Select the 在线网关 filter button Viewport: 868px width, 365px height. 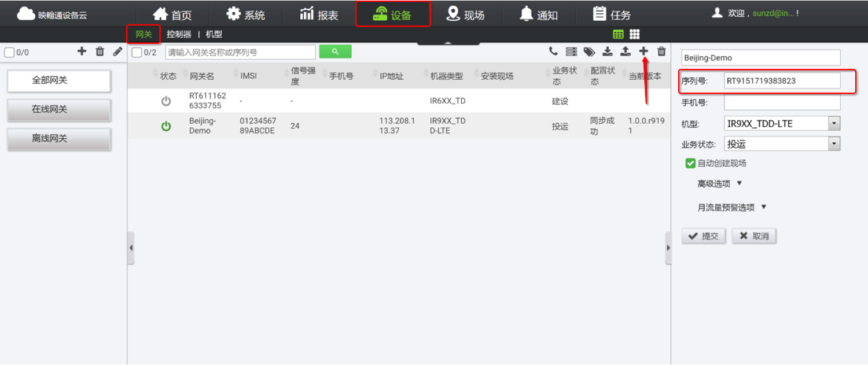click(58, 109)
